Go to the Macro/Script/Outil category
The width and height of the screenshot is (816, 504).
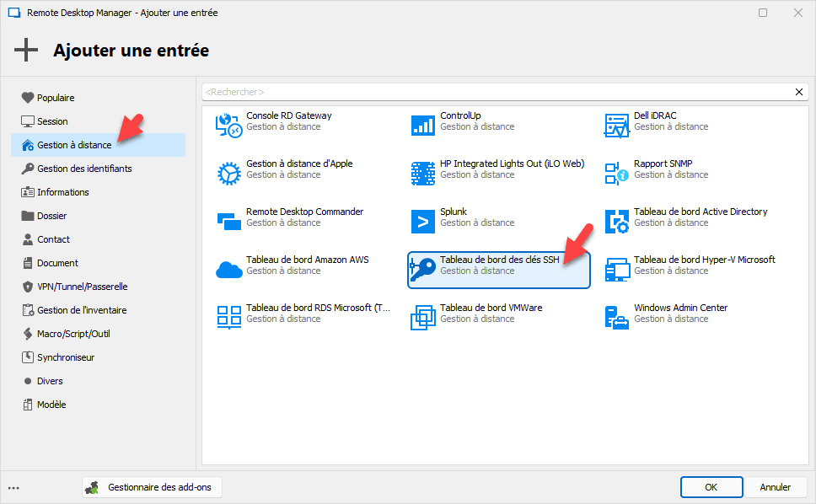click(73, 334)
